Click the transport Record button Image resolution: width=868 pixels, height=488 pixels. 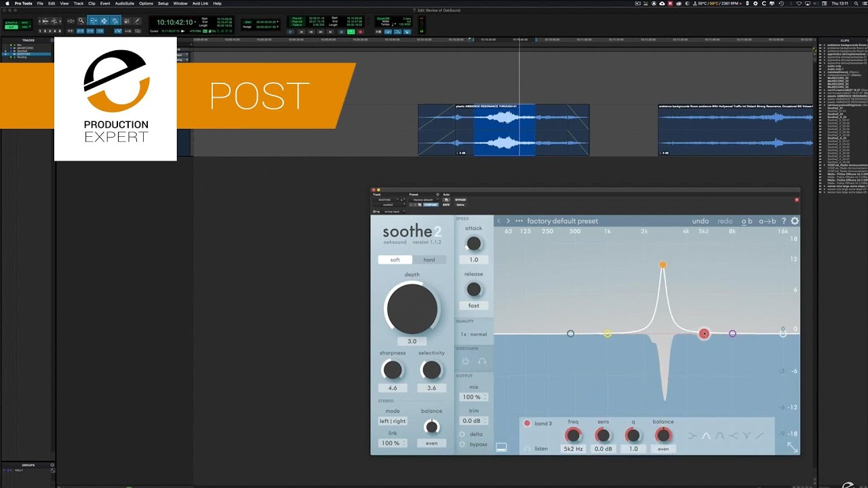(360, 31)
